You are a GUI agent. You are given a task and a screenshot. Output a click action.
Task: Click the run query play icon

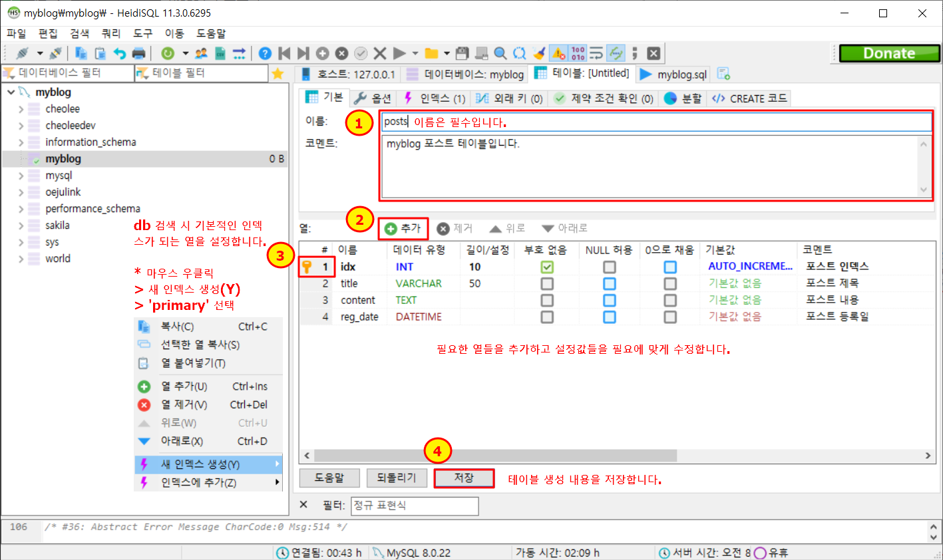tap(399, 53)
